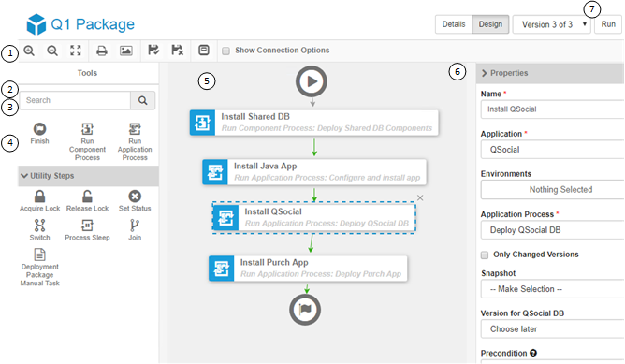Screen dimensions: 625x364
Task: Select the Run Application Process tool
Action: (x=135, y=141)
